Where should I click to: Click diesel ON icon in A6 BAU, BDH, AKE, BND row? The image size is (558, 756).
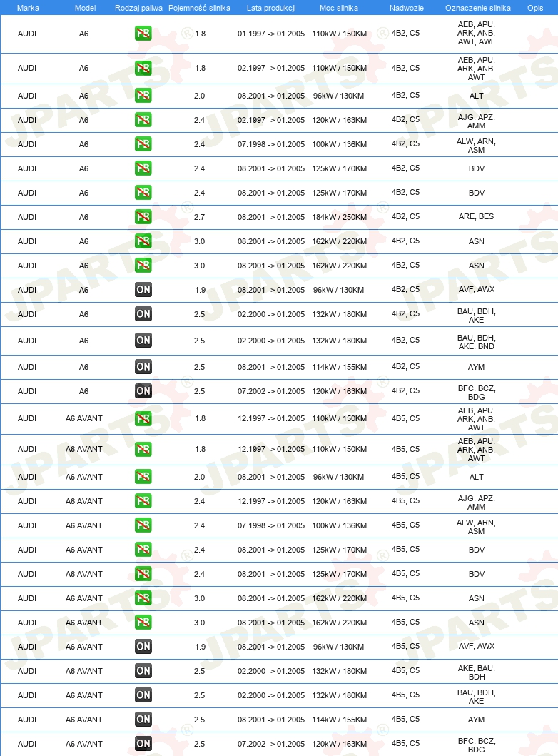tap(143, 340)
